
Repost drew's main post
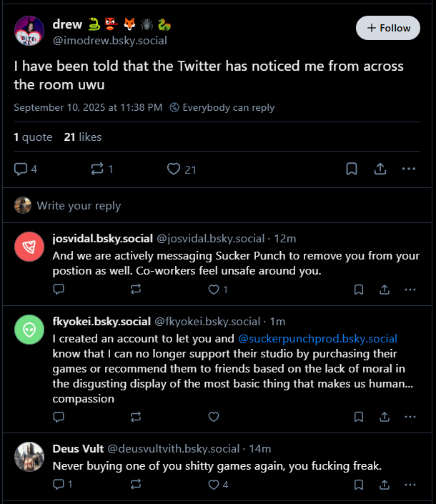[x=97, y=169]
